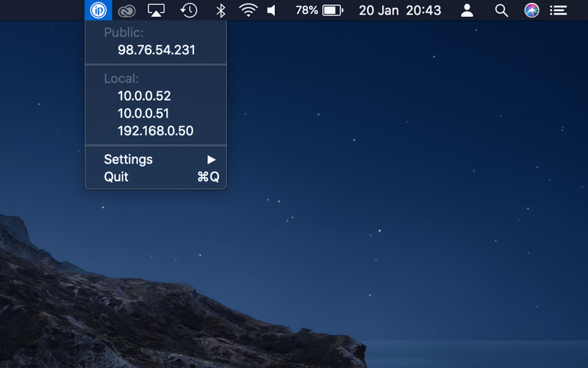Open the Wi-Fi status menu
588x368 pixels.
pyautogui.click(x=248, y=10)
